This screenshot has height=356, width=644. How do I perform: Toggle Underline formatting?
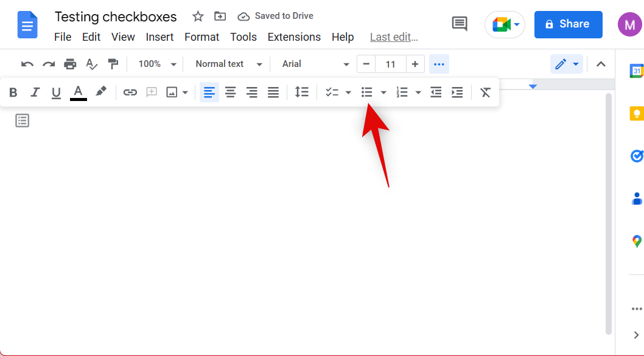coord(56,92)
